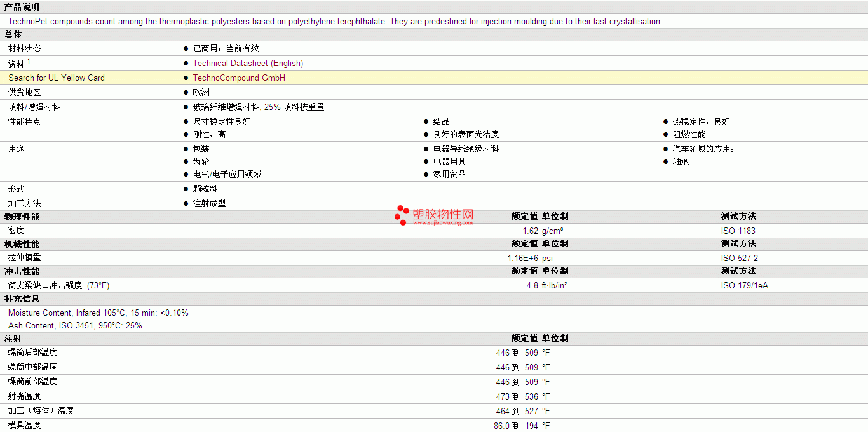Click the 模具温度 row label
Screen dimensions: 868x432
[x=25, y=426]
